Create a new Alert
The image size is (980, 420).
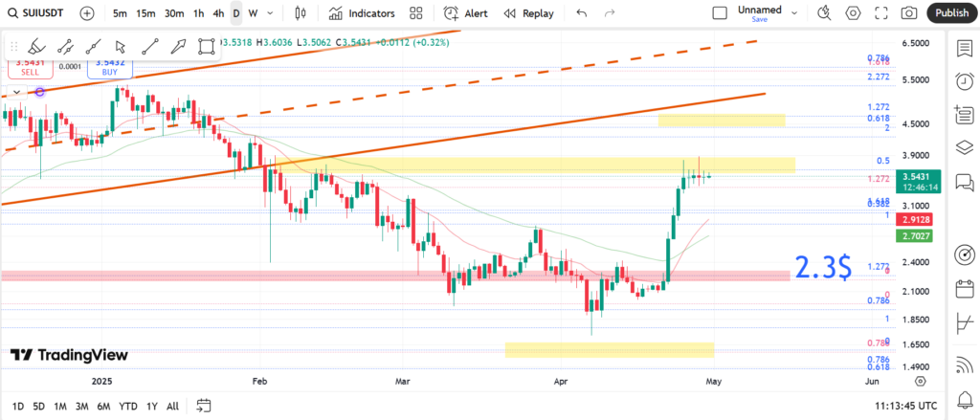(x=466, y=13)
